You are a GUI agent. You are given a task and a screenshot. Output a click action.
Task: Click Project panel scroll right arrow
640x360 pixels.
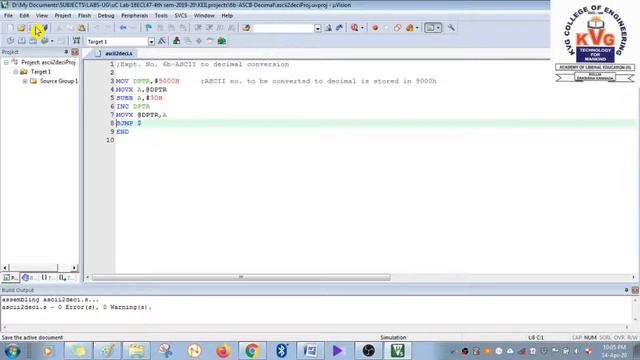click(74, 268)
